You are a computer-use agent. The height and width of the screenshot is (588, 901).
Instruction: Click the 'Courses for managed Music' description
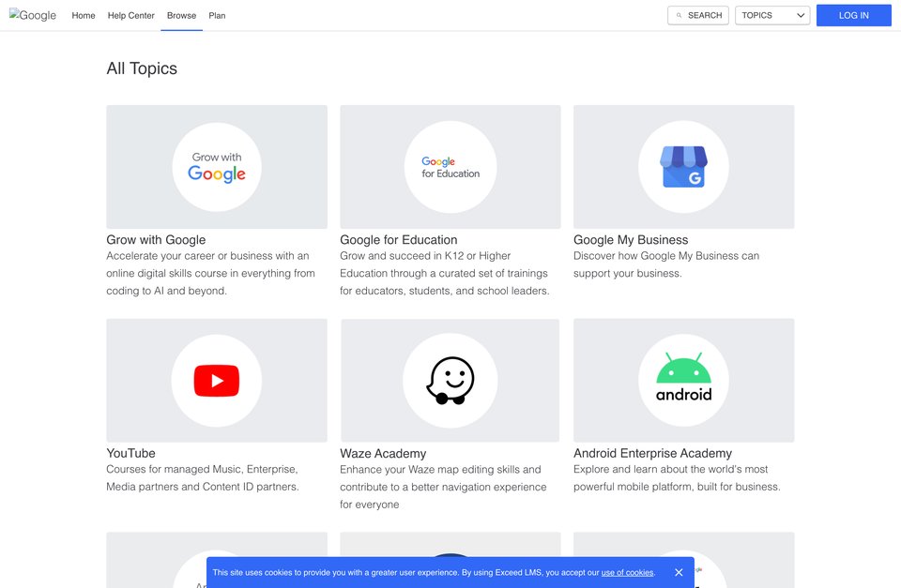[203, 477]
